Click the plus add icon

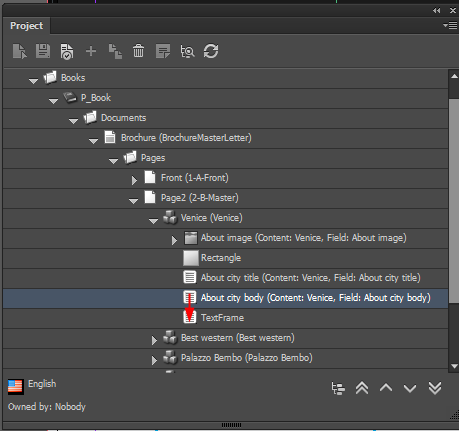pos(91,51)
